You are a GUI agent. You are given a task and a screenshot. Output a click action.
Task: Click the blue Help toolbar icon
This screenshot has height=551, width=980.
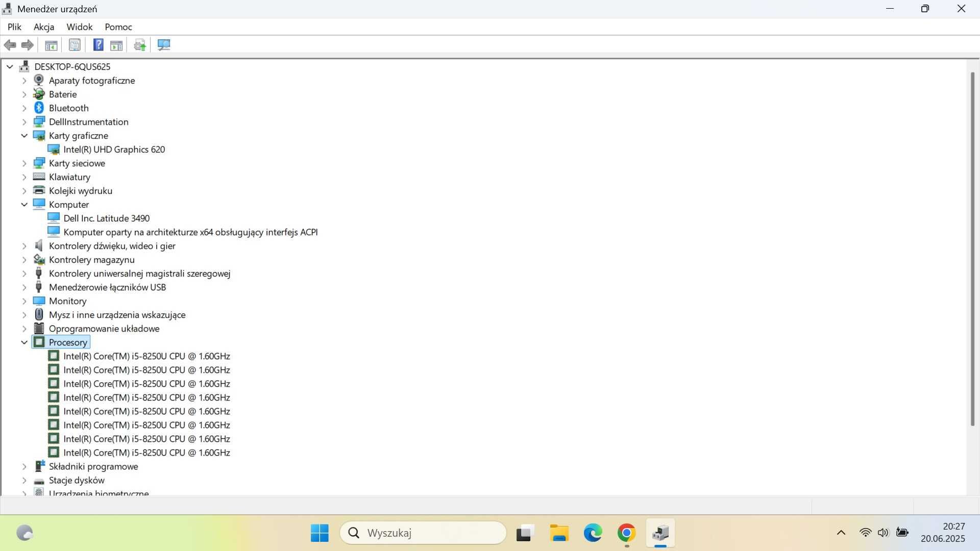(98, 45)
